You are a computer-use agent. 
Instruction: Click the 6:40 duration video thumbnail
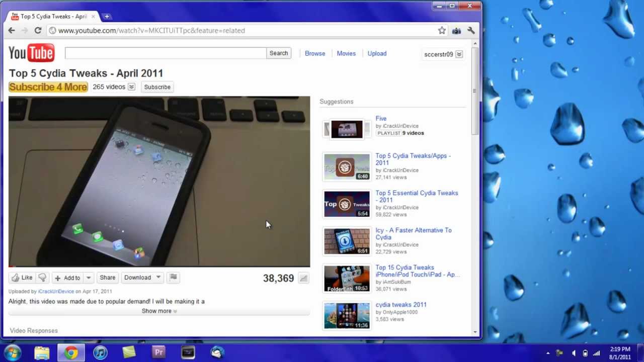347,167
